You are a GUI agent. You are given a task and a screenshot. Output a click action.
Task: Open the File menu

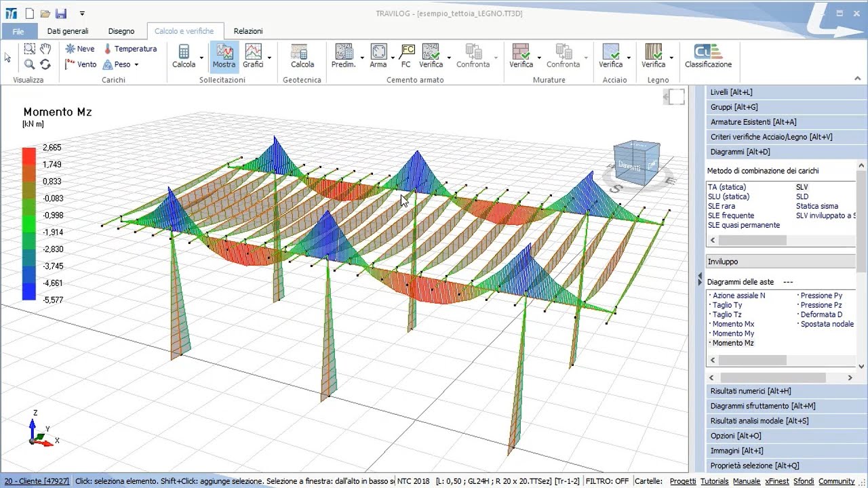click(x=18, y=31)
